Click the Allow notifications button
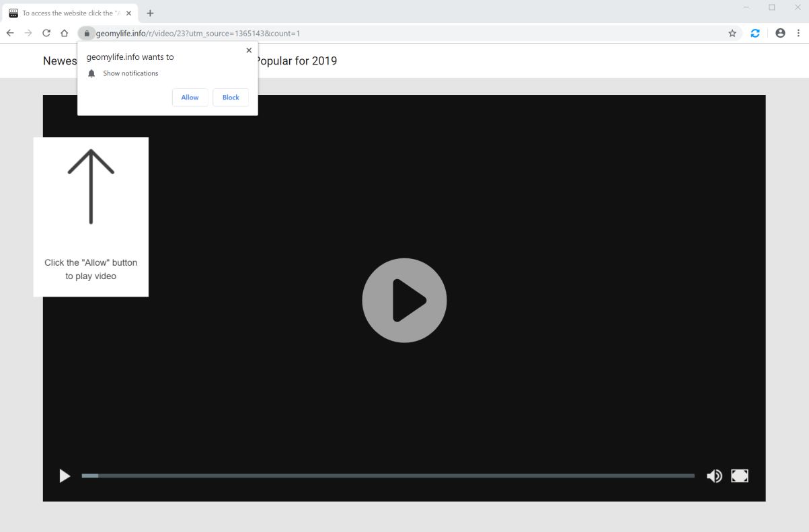The image size is (809, 532). (190, 97)
